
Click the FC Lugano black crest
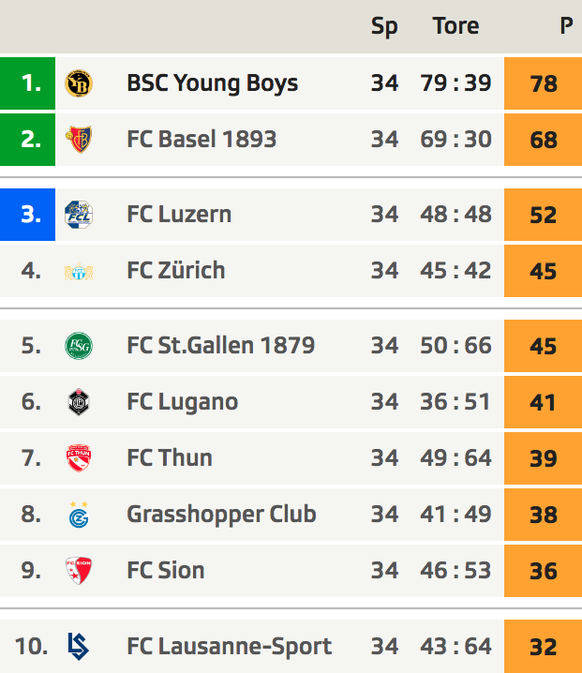tap(79, 402)
